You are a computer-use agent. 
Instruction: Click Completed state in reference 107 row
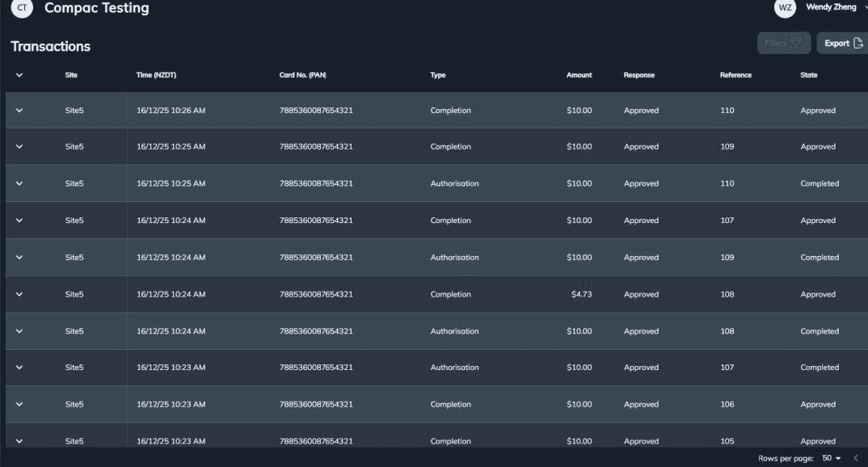click(820, 368)
